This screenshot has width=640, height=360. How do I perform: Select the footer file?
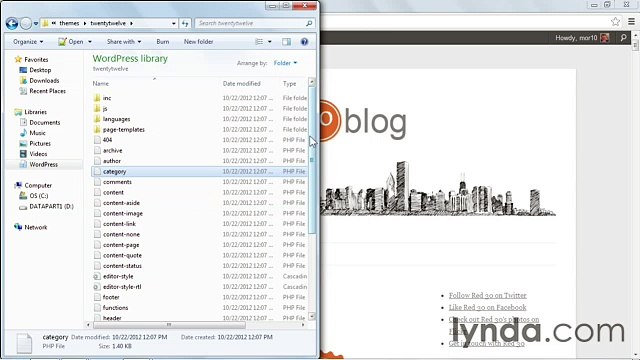(x=111, y=297)
